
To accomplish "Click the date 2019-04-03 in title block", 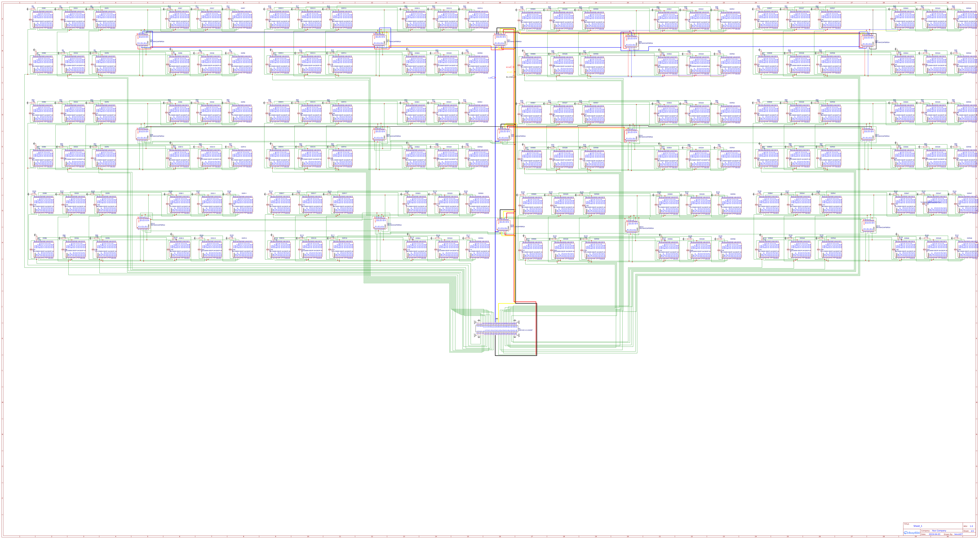I will tap(935, 534).
